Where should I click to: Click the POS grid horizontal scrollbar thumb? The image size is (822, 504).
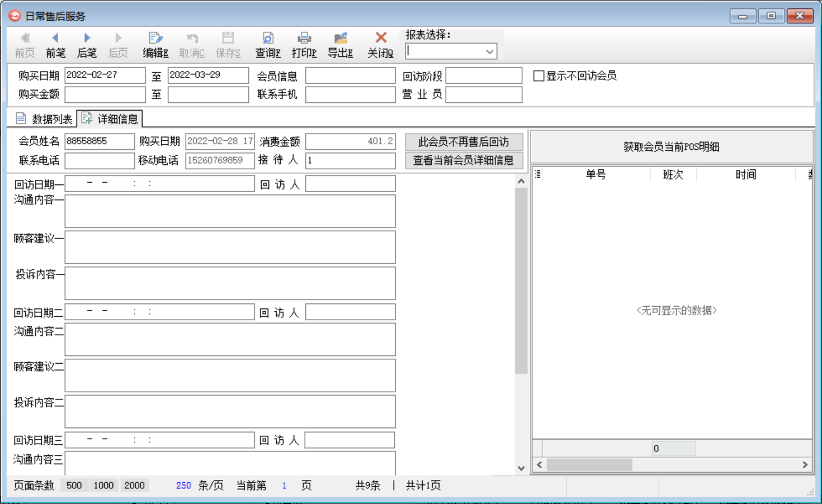[589, 465]
